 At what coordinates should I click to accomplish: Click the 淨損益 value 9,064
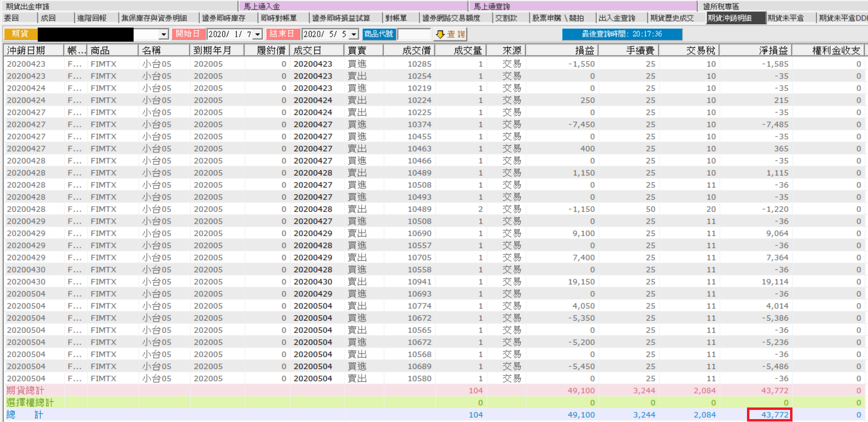pyautogui.click(x=777, y=233)
